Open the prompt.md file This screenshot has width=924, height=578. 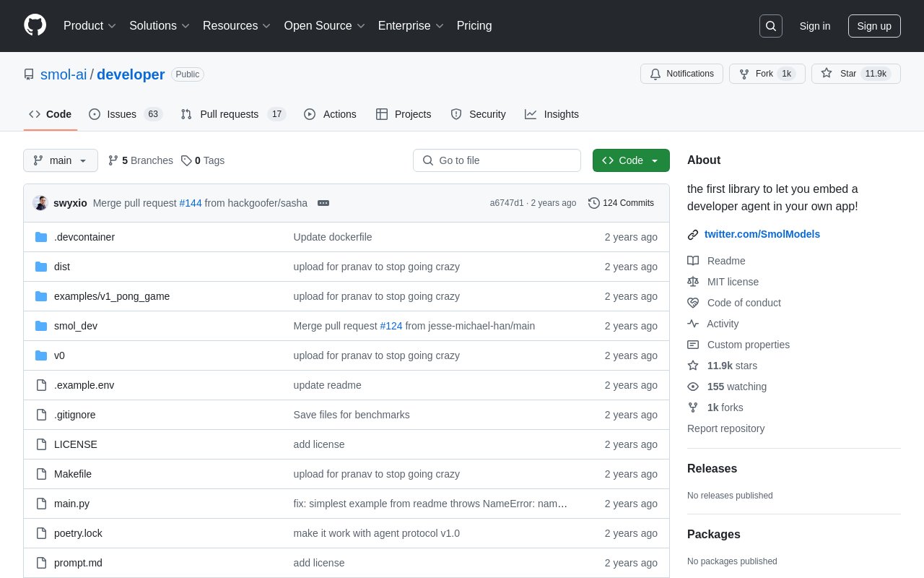(78, 563)
